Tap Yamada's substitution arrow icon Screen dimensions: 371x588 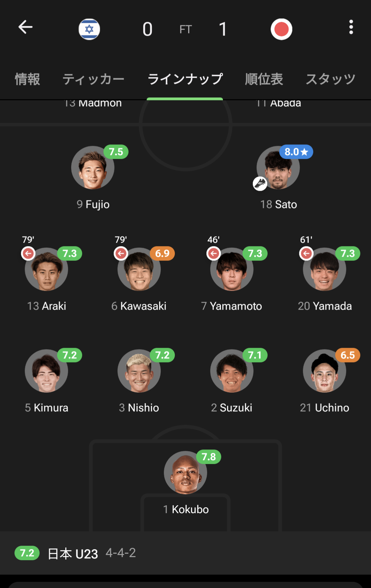[x=306, y=254]
